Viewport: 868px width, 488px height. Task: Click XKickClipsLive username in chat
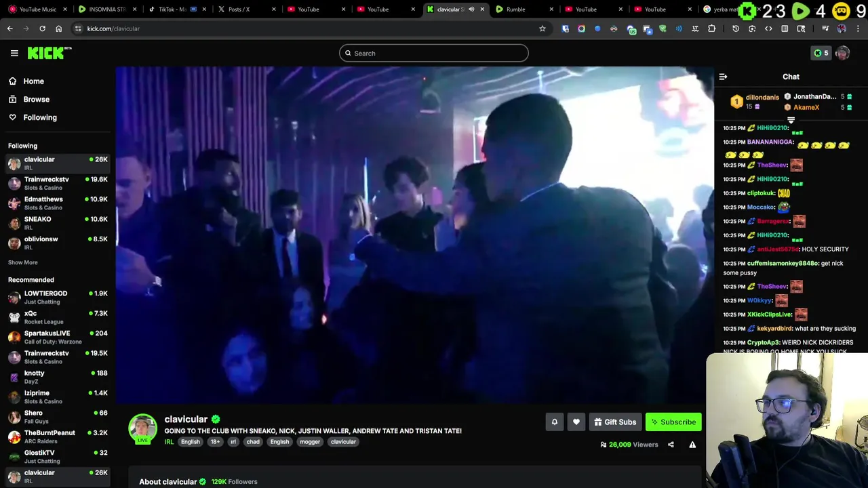coord(770,314)
